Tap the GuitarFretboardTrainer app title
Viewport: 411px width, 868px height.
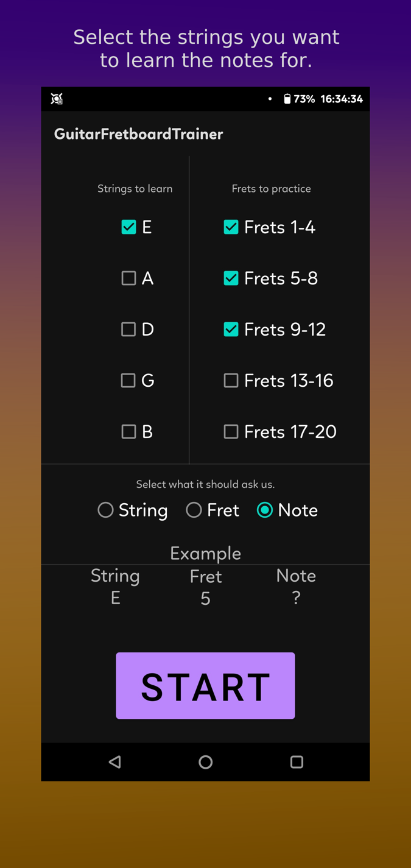pos(138,134)
